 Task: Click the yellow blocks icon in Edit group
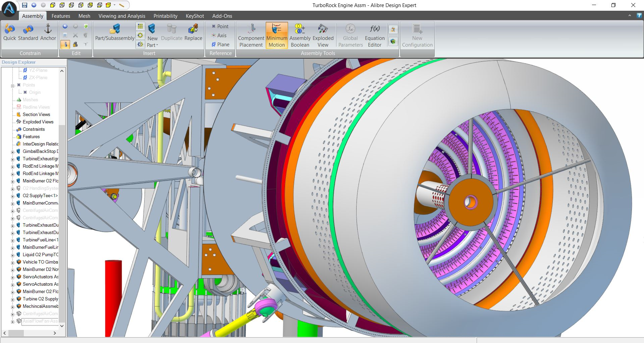point(75,44)
